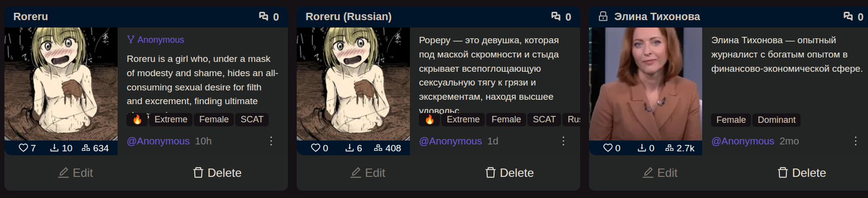Click the fork icon next to Anonymous label
The width and height of the screenshot is (868, 198).
[x=130, y=39]
